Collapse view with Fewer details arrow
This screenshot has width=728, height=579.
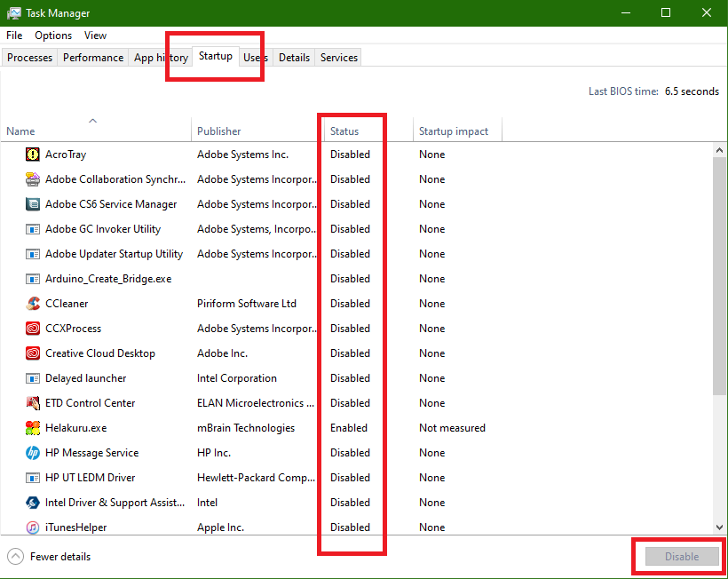click(x=15, y=556)
